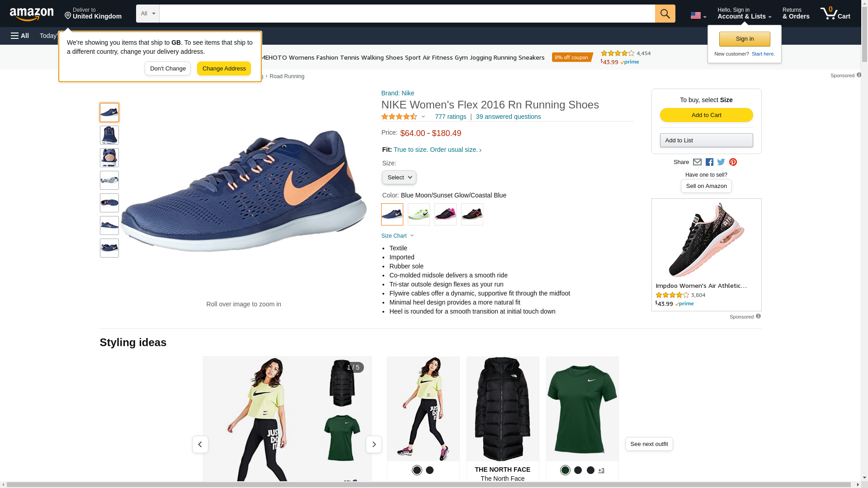Image resolution: width=868 pixels, height=488 pixels.
Task: Show next styling idea arrow
Action: coord(373,445)
